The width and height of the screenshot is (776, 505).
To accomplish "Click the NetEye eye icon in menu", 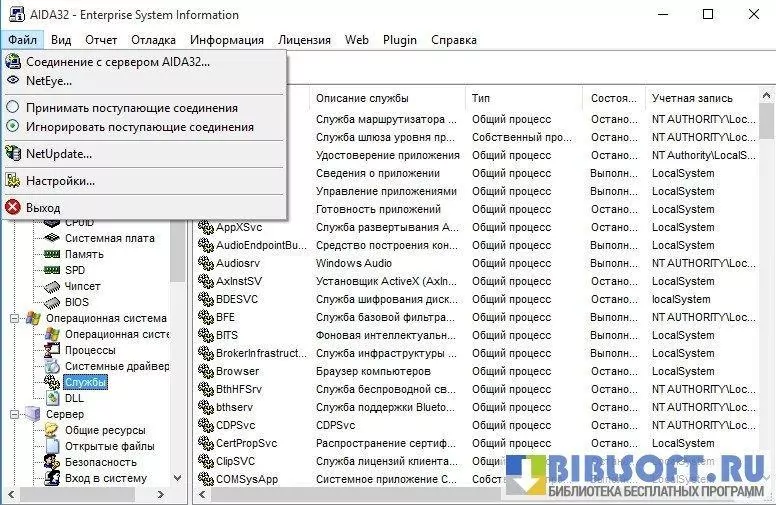I will point(13,80).
